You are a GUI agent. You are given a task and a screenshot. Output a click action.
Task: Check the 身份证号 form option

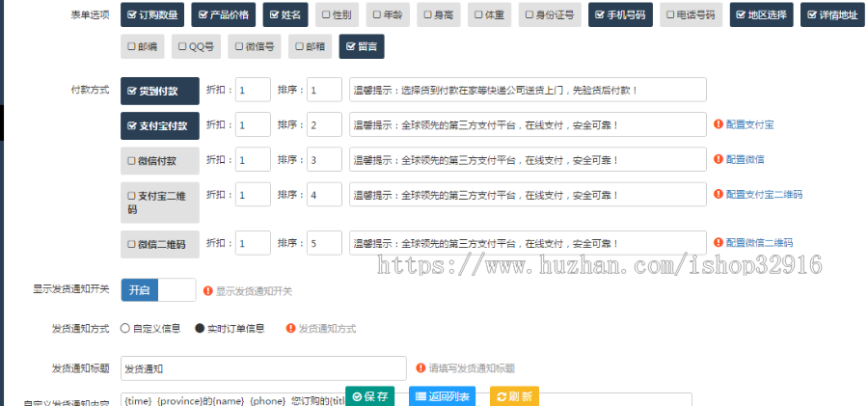coord(549,15)
